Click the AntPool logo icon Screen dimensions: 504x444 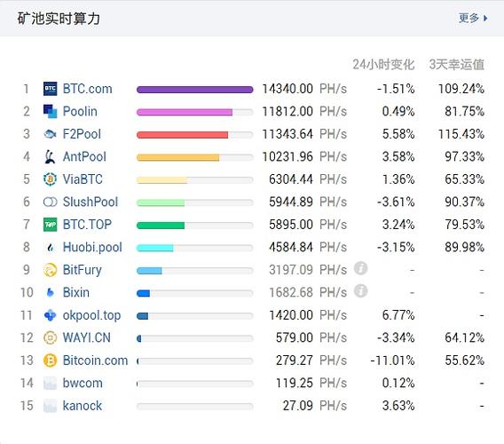51,156
